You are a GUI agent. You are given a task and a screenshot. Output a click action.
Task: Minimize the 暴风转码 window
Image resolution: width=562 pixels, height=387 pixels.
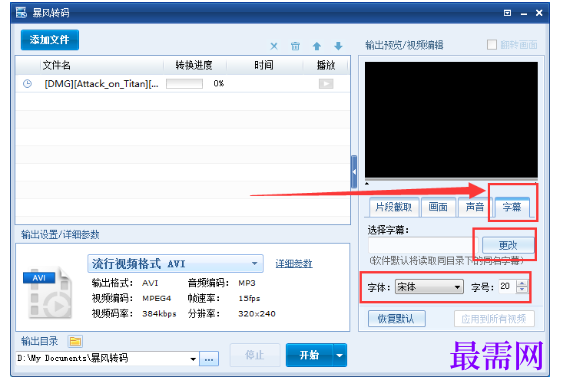coord(524,14)
